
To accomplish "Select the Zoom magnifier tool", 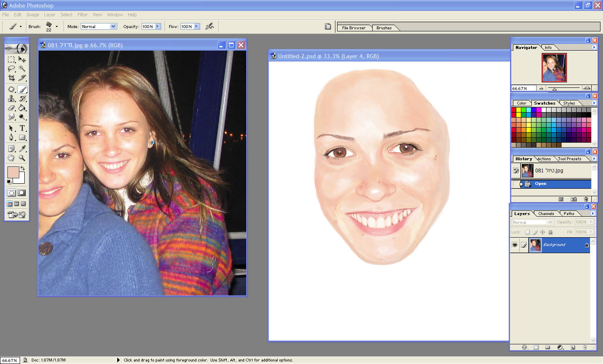I will (x=22, y=158).
